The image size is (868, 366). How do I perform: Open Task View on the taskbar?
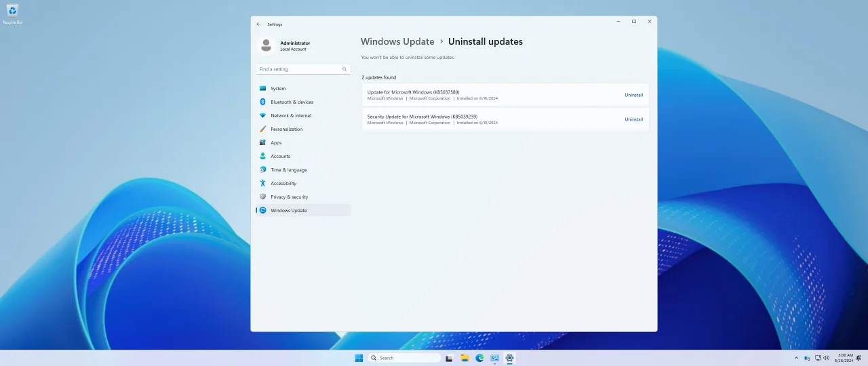[448, 358]
